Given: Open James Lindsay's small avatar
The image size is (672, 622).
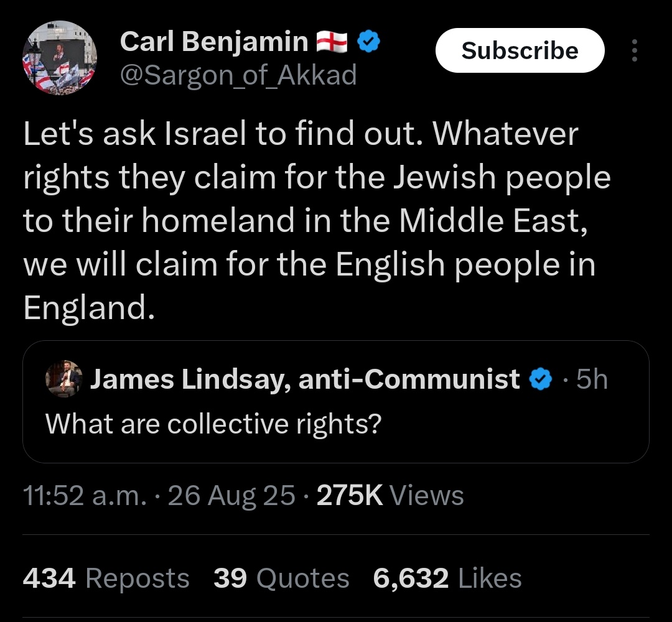Looking at the screenshot, I should pyautogui.click(x=63, y=379).
